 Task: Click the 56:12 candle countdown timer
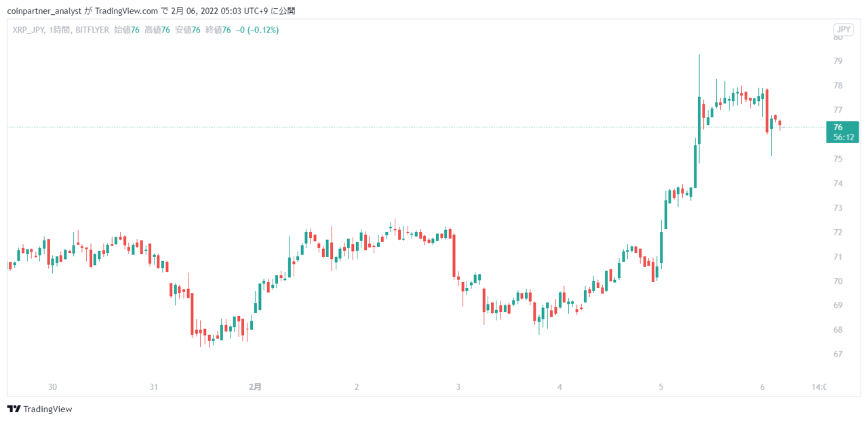coord(842,137)
